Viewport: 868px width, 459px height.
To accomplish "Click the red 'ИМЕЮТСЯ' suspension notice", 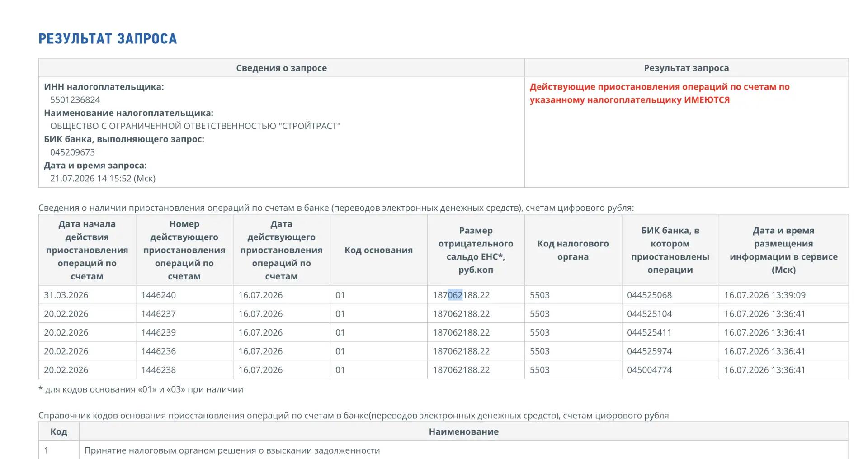I will pyautogui.click(x=660, y=93).
